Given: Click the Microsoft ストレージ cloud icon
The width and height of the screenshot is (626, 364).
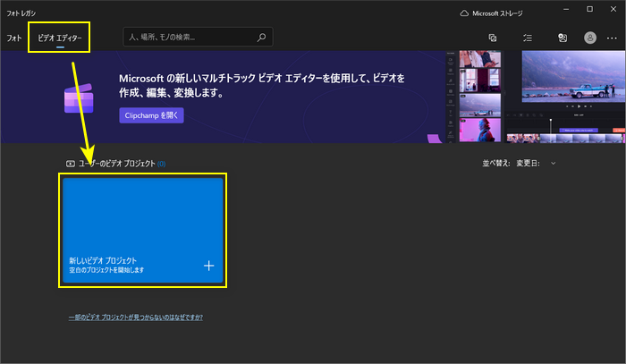Looking at the screenshot, I should coord(464,13).
